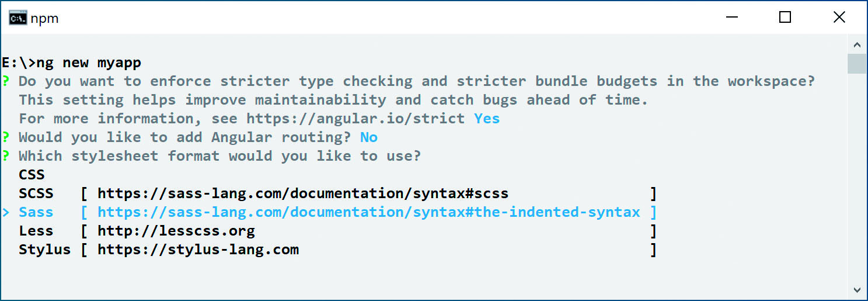Click the npm window title text

pyautogui.click(x=45, y=18)
